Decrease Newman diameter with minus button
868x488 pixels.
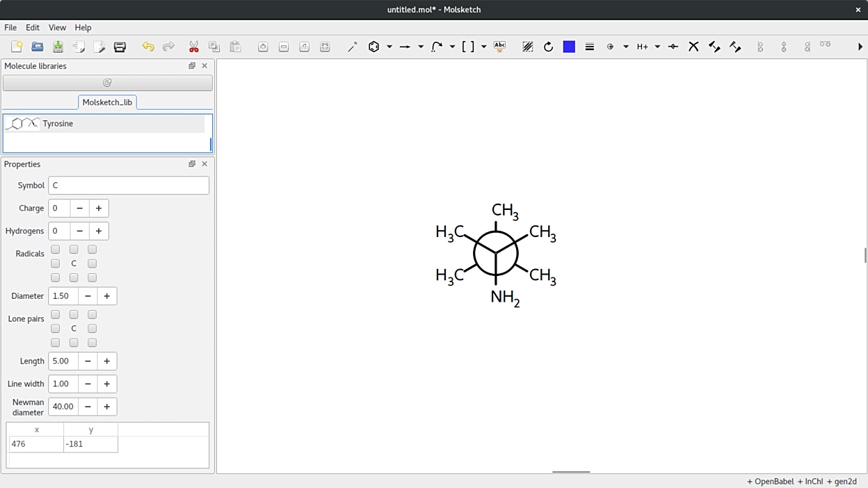click(88, 407)
